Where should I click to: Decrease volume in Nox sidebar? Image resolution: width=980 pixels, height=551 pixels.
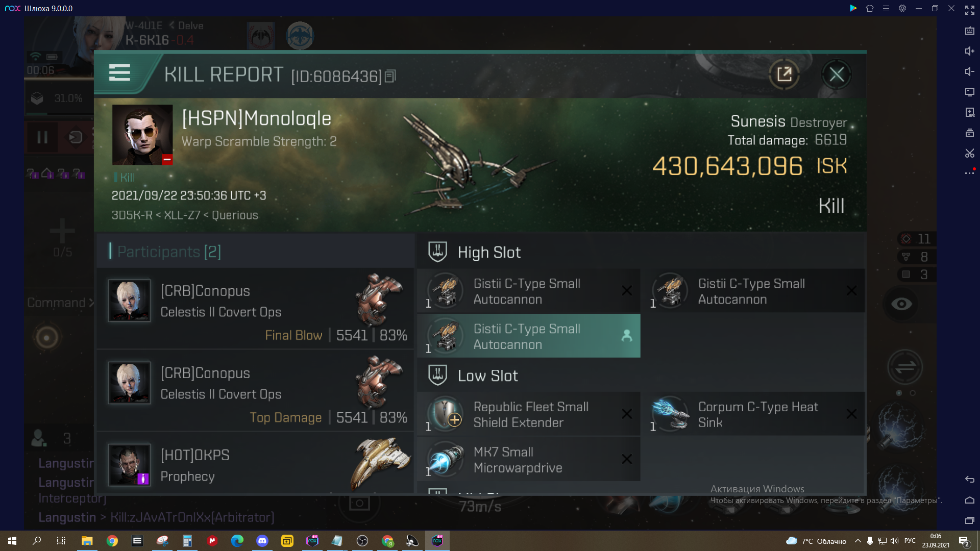[x=969, y=71]
